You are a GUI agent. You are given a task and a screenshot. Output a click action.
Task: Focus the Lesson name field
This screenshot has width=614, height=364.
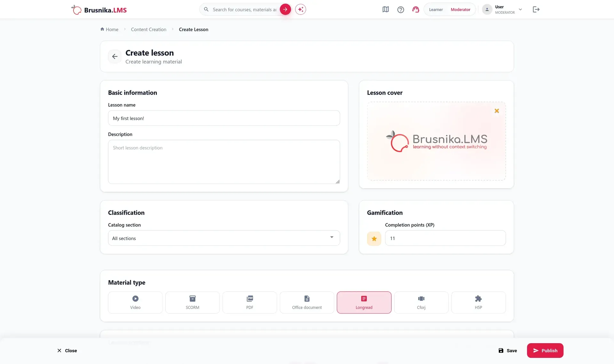pos(224,118)
